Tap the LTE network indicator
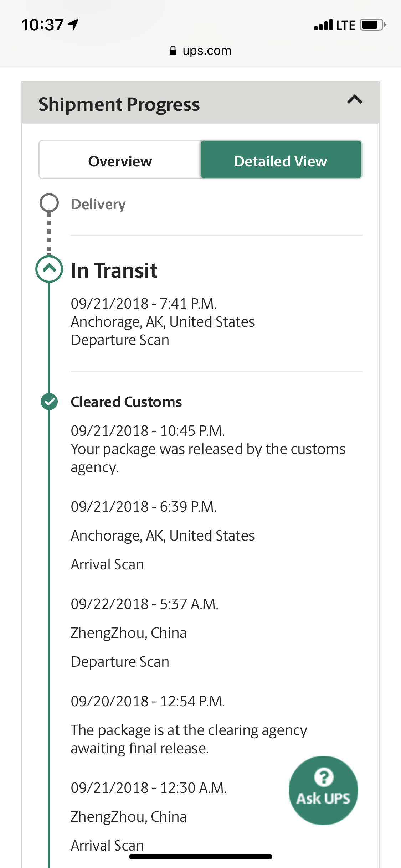Image resolution: width=401 pixels, height=868 pixels. point(345,25)
